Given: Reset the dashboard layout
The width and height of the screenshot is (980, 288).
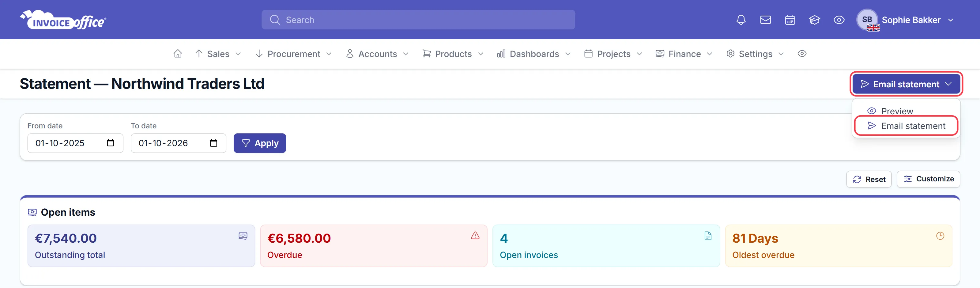Looking at the screenshot, I should coord(869,179).
